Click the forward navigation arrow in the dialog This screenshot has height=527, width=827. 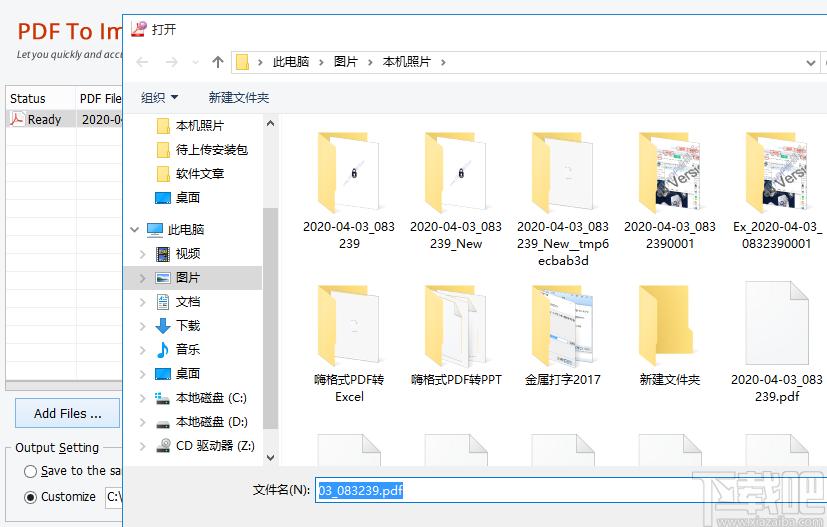click(x=171, y=62)
